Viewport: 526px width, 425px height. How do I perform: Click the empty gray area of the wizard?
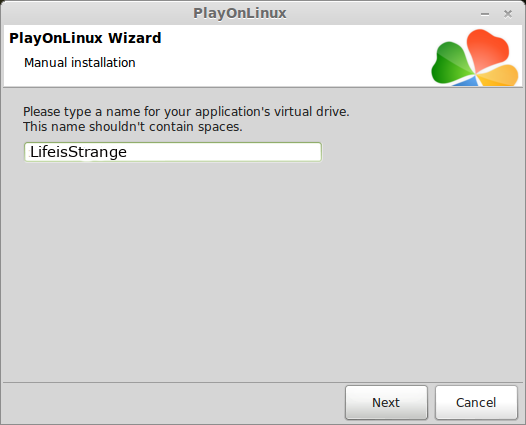263,268
